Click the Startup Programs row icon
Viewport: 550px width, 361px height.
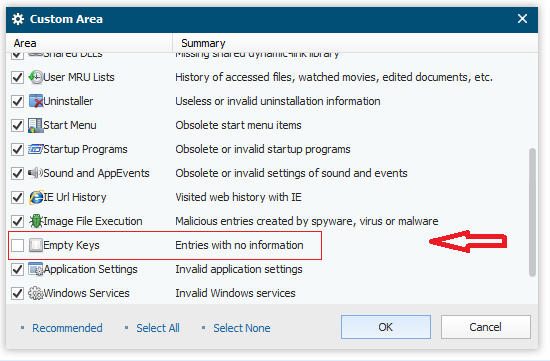35,149
